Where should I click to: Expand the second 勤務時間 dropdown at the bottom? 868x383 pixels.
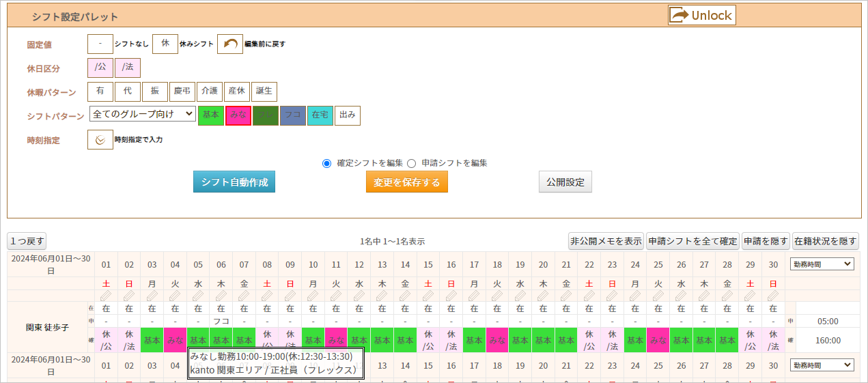tap(822, 365)
